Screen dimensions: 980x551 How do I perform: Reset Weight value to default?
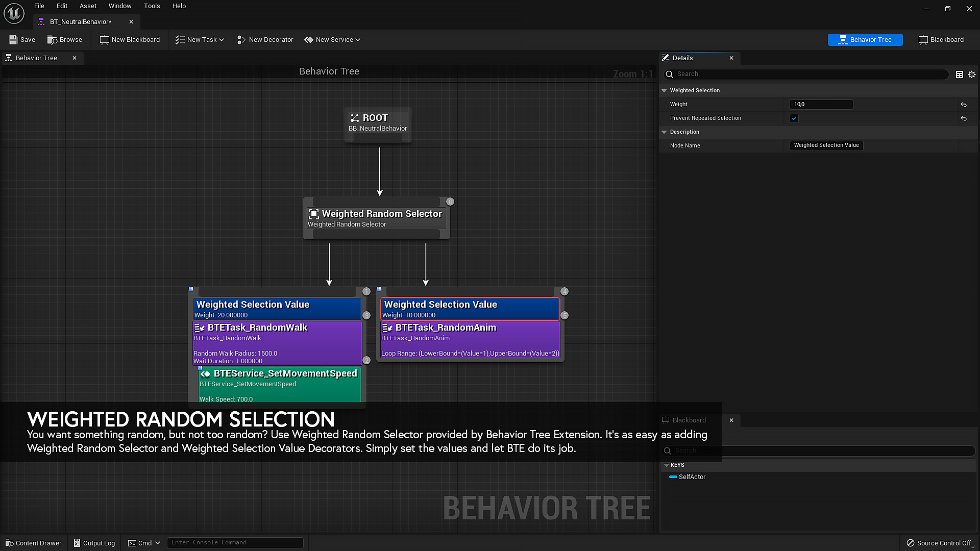coord(964,105)
